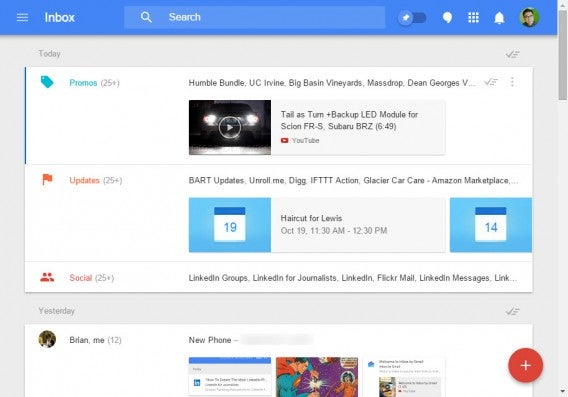Open the hamburger main menu
The height and width of the screenshot is (397, 568).
22,17
